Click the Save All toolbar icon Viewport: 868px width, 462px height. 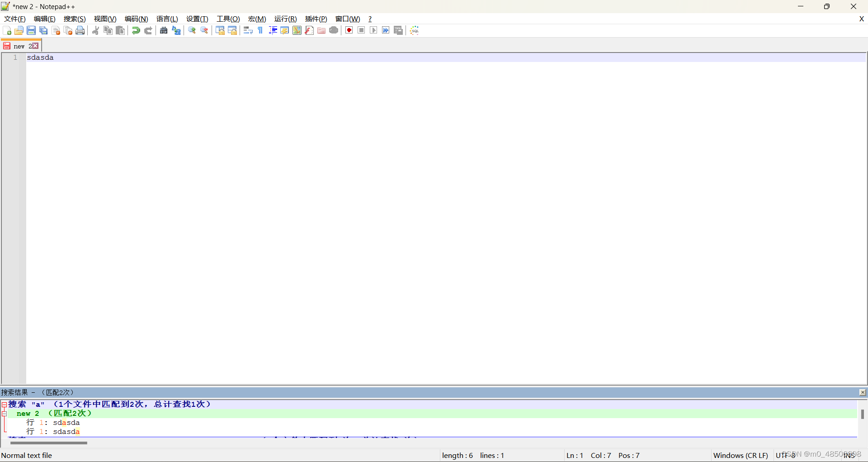click(43, 30)
